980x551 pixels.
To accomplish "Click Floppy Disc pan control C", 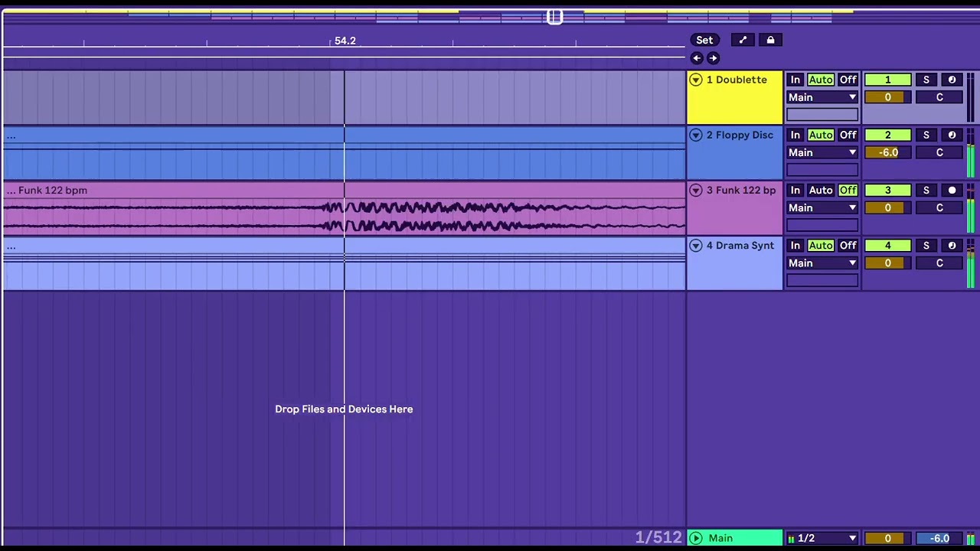I will (939, 152).
